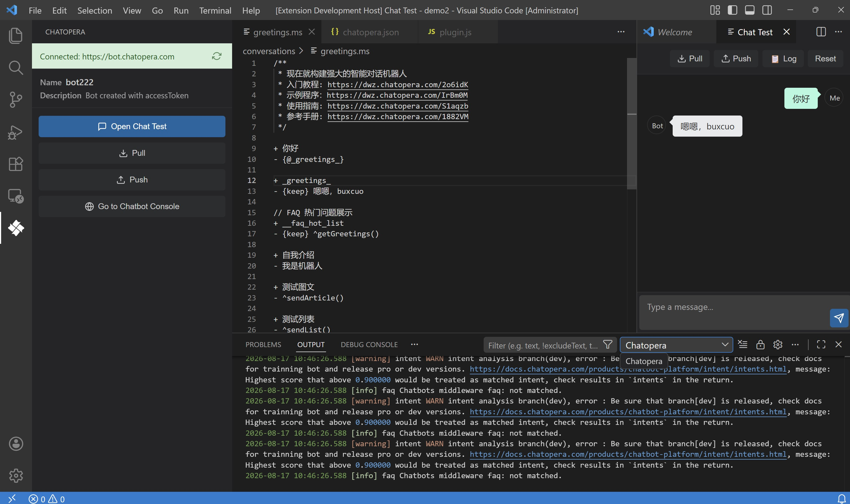The image size is (850, 504).
Task: Open the Extensions view
Action: pos(16,164)
